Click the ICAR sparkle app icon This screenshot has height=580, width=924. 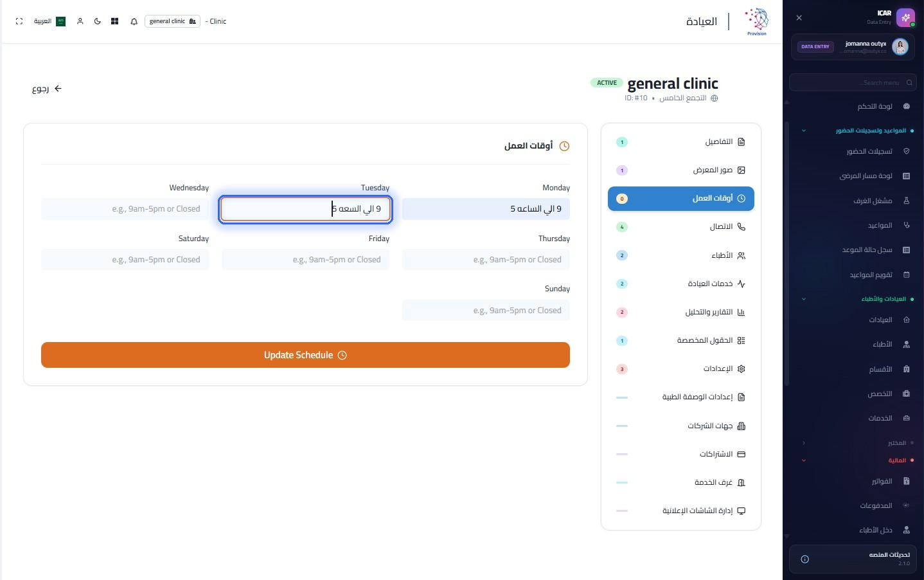pos(905,17)
